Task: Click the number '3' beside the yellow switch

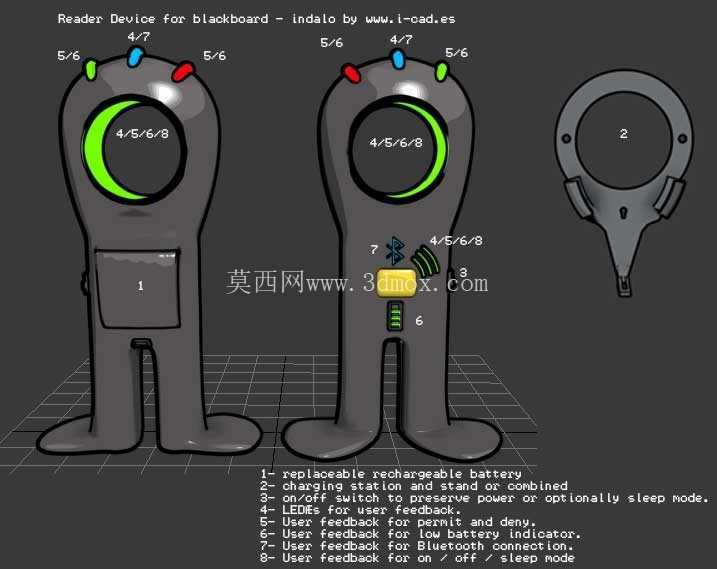Action: tap(463, 273)
